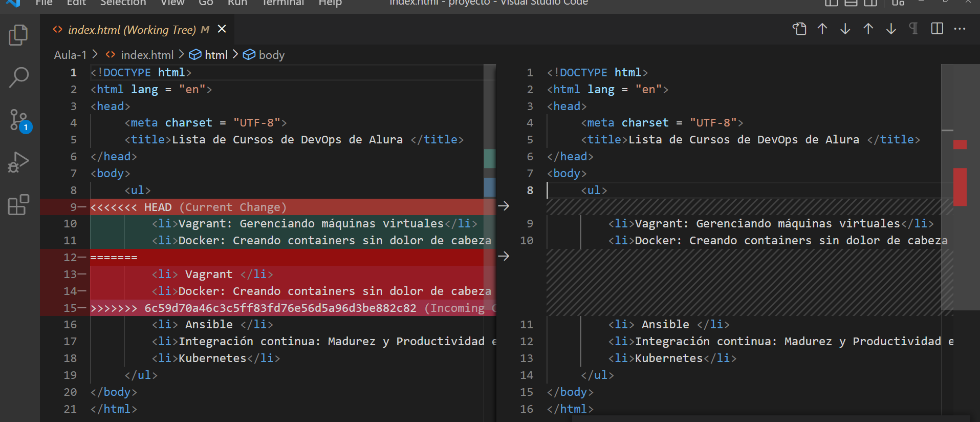Close the index.html (Working Tree) tab
Image resolution: width=980 pixels, height=422 pixels.
click(222, 29)
